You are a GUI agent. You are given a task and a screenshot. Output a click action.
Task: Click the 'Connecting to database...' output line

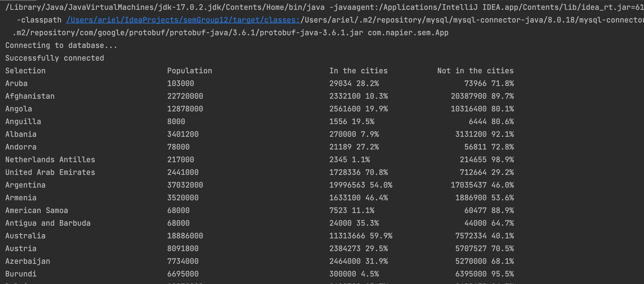(61, 45)
